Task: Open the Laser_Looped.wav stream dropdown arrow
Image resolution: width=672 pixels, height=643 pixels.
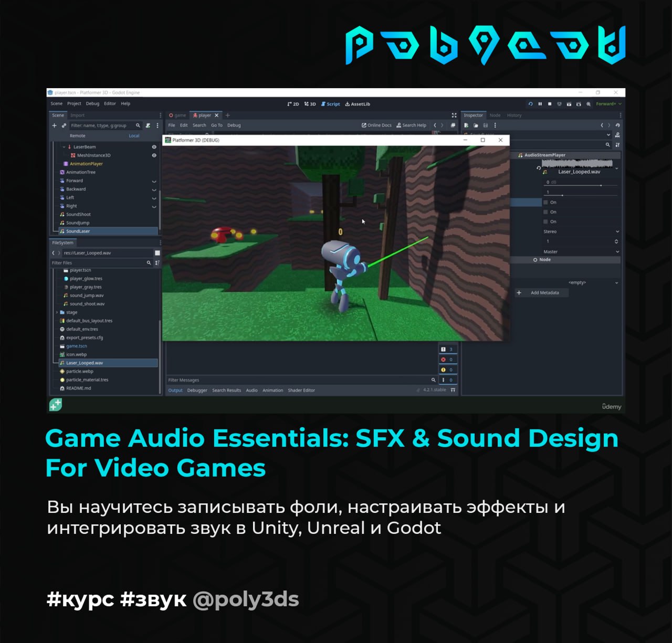Action: click(617, 169)
